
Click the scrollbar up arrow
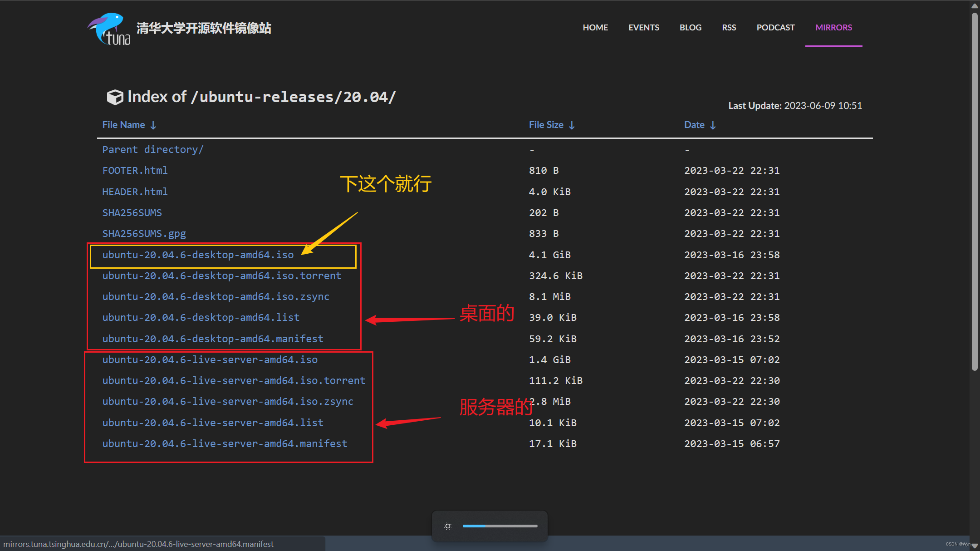tap(974, 5)
